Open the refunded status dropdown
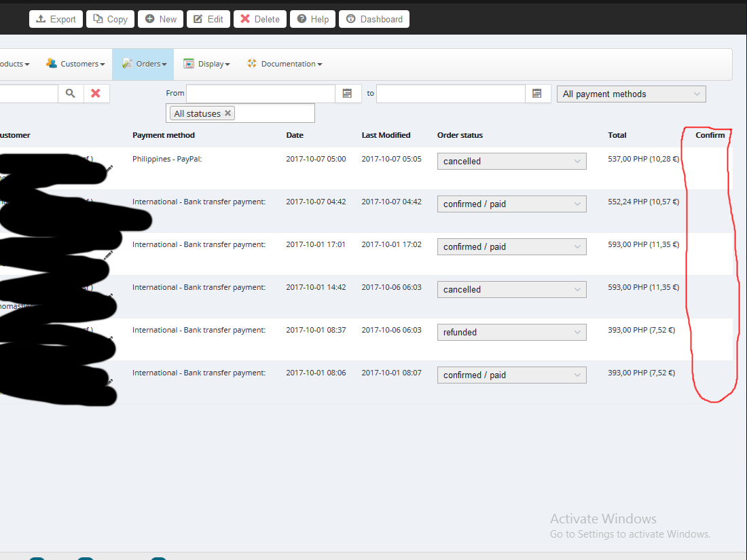 [511, 333]
